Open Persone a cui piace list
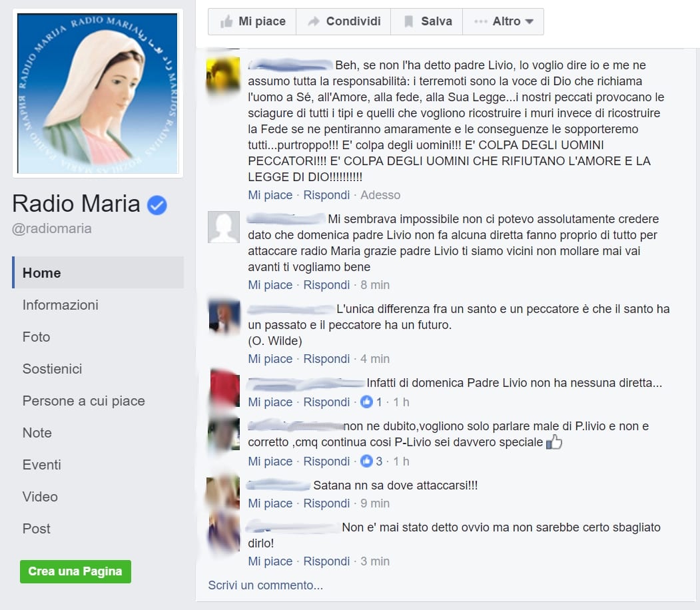Viewport: 700px width, 610px height. 83,401
